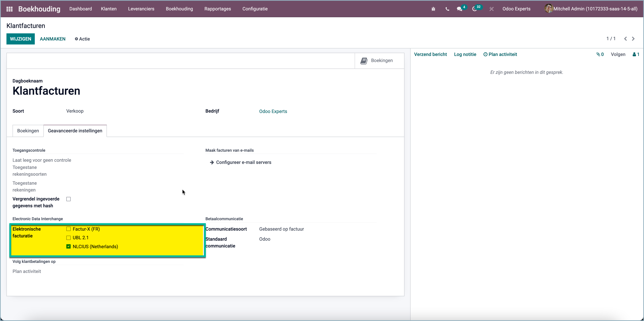The image size is (644, 321).
Task: Switch to the Boekingen tab
Action: coord(28,131)
